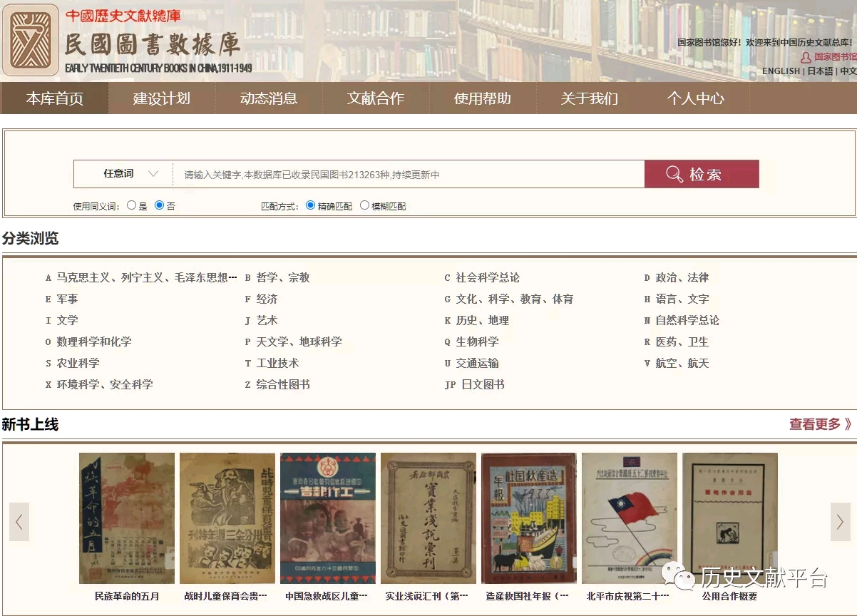The image size is (857, 616).
Task: Browse category B 哲学、宗教
Action: pos(277,277)
